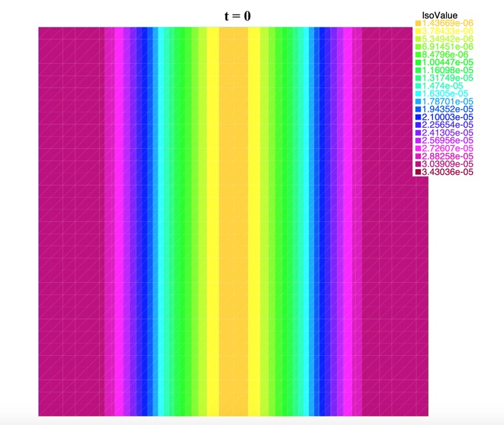Click the legend value "1.94352e-05"
The height and width of the screenshot is (425, 504).
click(447, 110)
